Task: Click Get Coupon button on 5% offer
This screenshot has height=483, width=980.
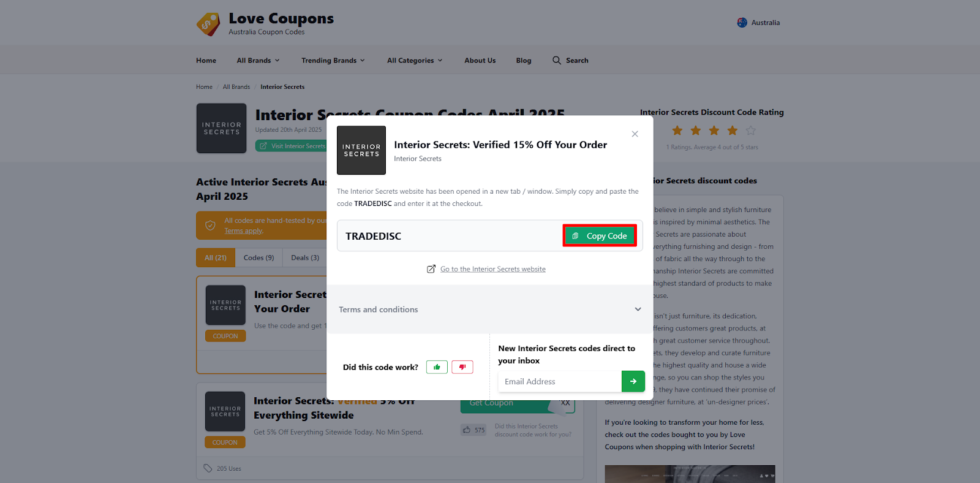Action: (x=518, y=406)
